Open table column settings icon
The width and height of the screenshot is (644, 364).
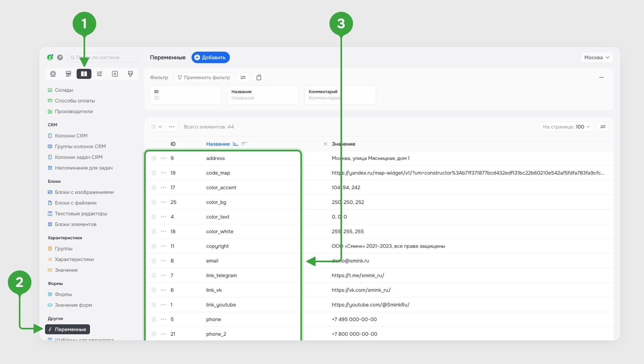603,127
